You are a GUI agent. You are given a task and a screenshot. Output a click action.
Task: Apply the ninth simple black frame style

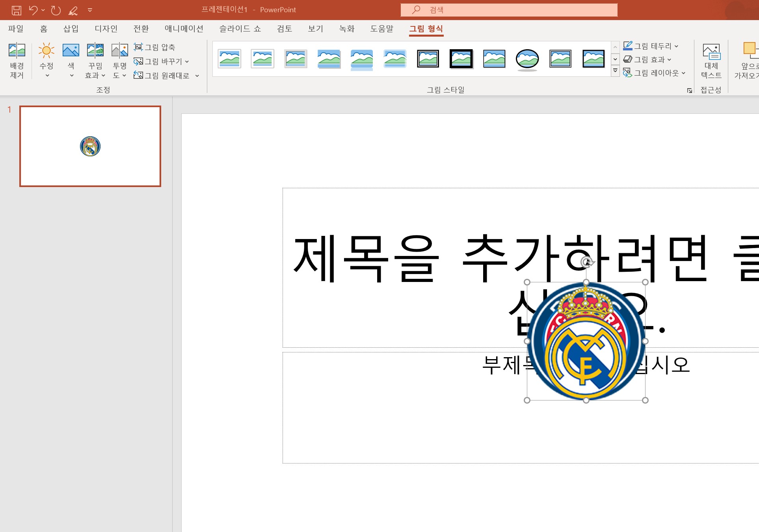pos(494,59)
